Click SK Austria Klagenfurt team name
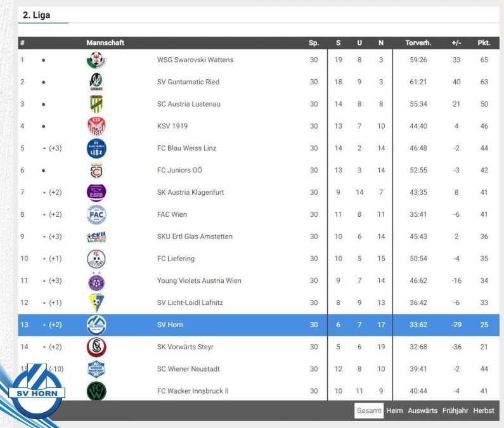 (x=190, y=192)
